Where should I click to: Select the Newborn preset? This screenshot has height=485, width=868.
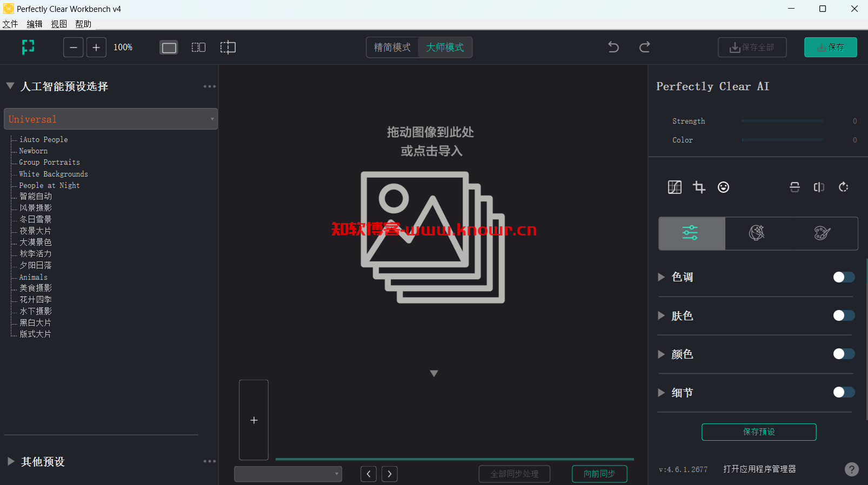point(33,151)
